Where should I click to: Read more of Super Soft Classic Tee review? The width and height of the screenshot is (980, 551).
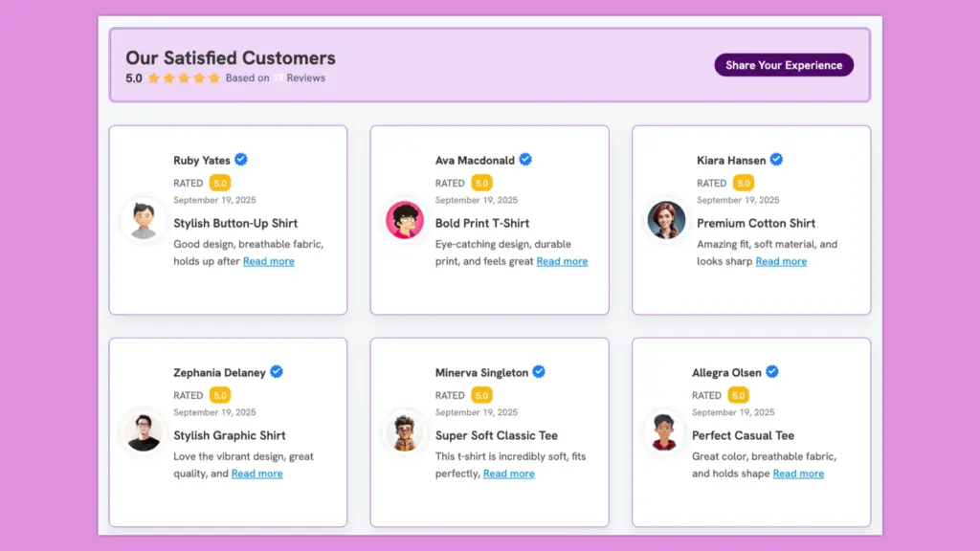(508, 474)
